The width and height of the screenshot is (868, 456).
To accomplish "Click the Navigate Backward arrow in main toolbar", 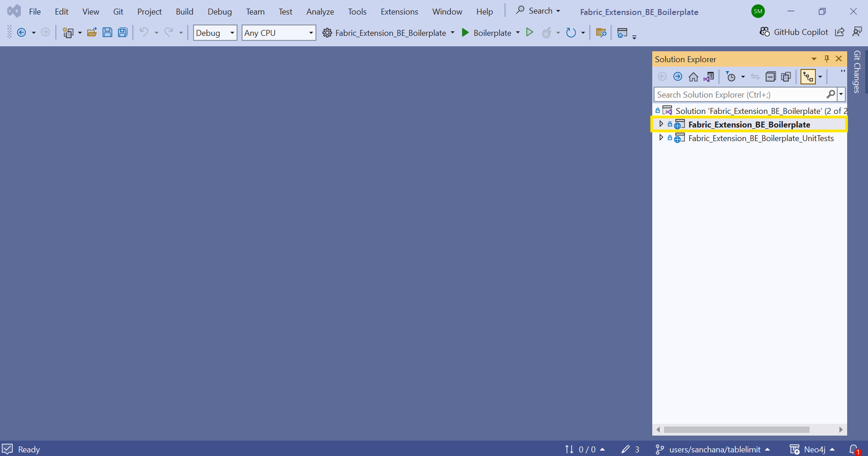I will 21,32.
